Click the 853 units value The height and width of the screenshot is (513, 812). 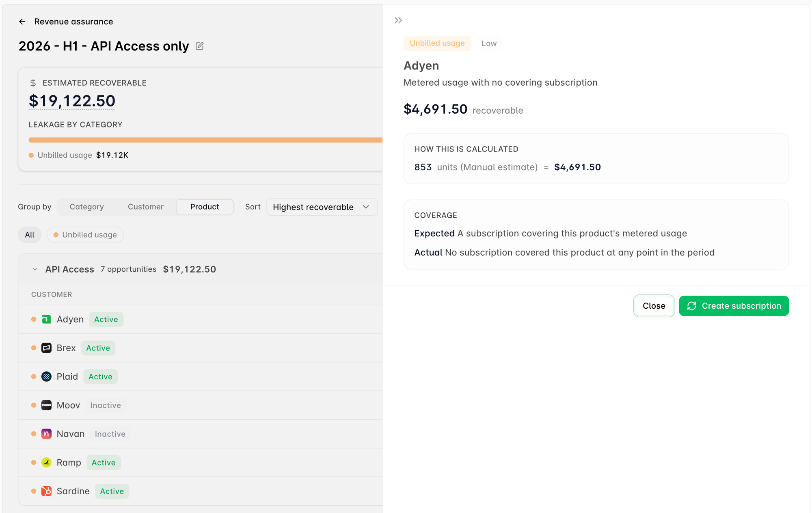pos(423,167)
